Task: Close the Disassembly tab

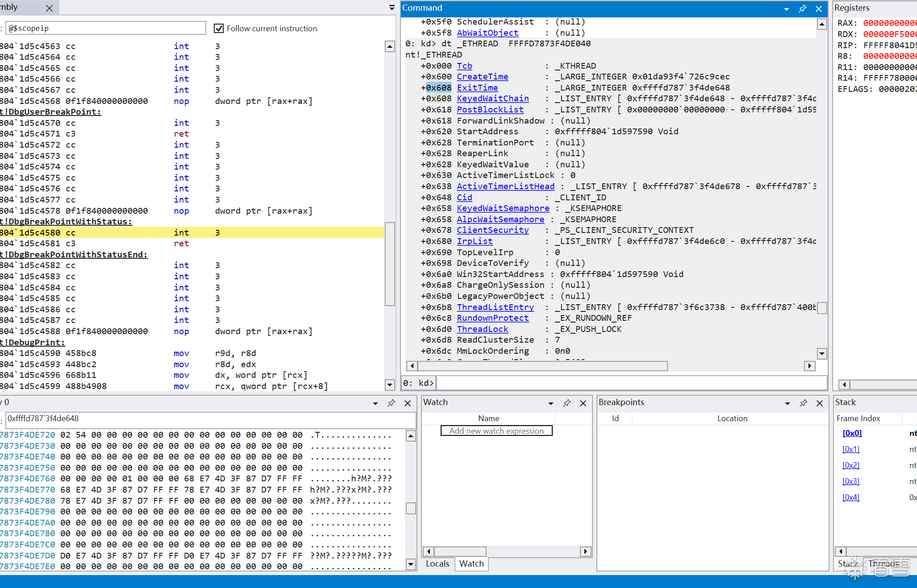Action: coord(50,8)
